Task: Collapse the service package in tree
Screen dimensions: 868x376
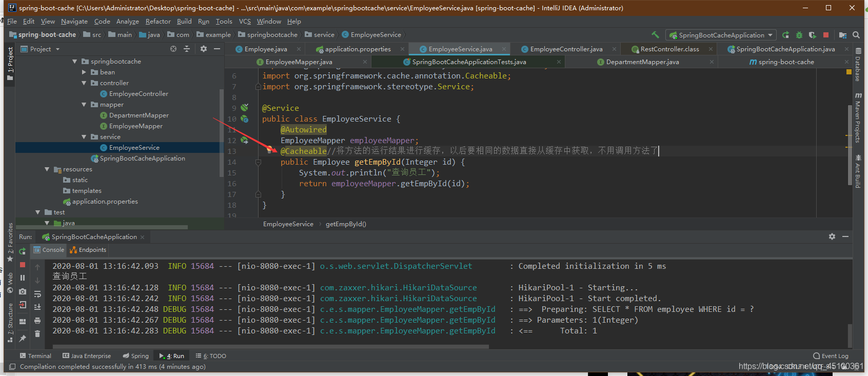Action: 84,137
